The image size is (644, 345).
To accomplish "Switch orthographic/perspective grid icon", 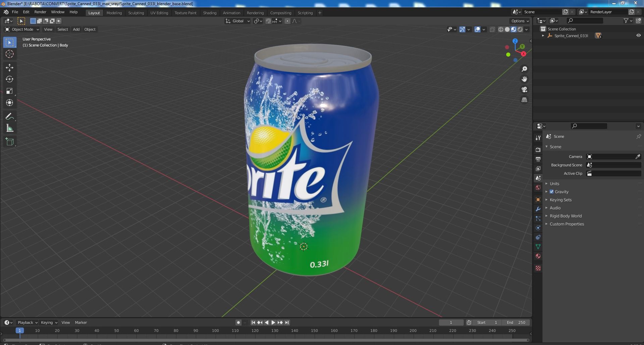I will click(x=524, y=100).
